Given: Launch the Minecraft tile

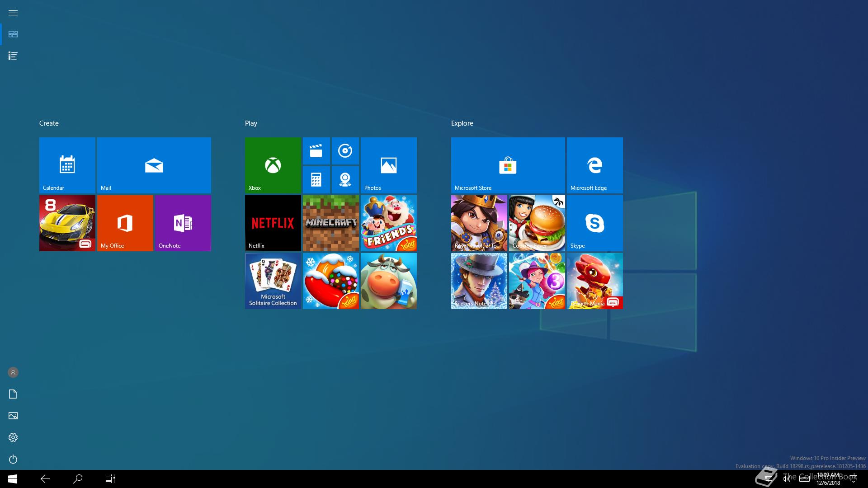Looking at the screenshot, I should [331, 223].
